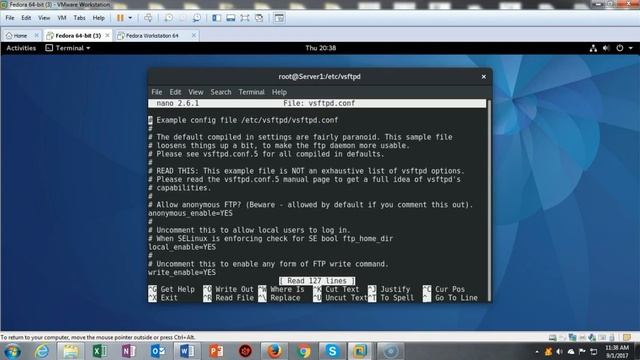Click the 'Go To Line' nano shortcut label
This screenshot has height=360, width=640.
pyautogui.click(x=456, y=298)
